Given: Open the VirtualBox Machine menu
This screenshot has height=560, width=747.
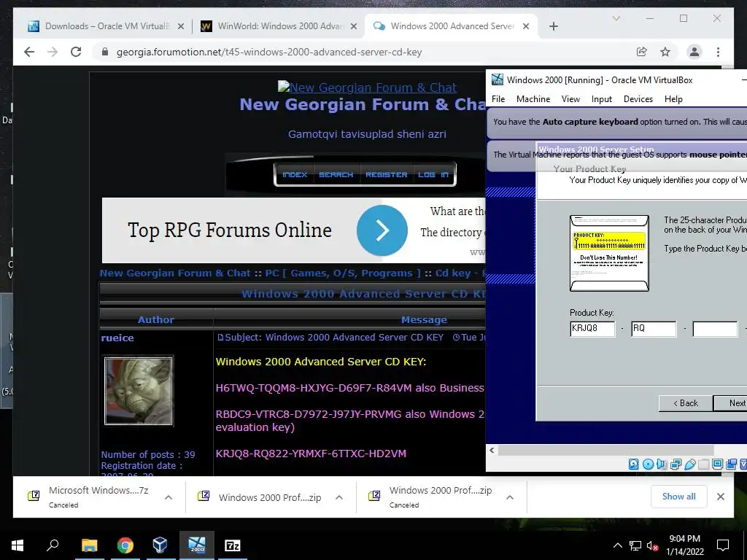Looking at the screenshot, I should 533,99.
